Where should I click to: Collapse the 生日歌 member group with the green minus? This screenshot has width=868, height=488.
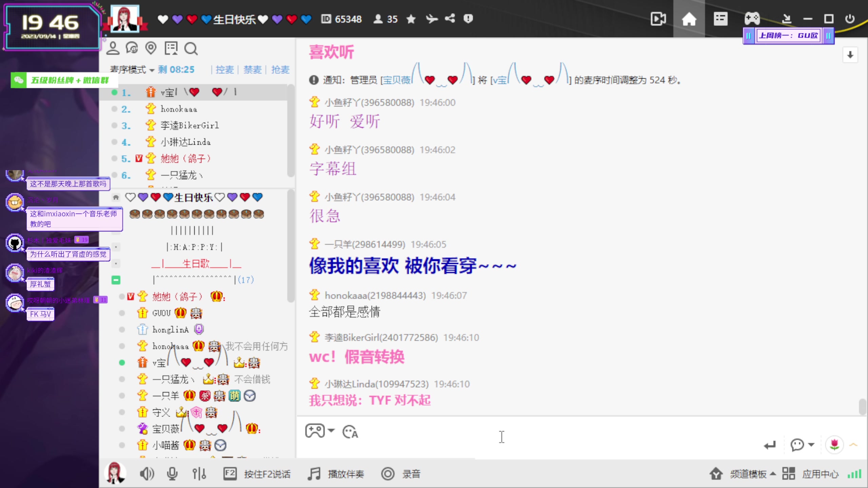pyautogui.click(x=116, y=280)
